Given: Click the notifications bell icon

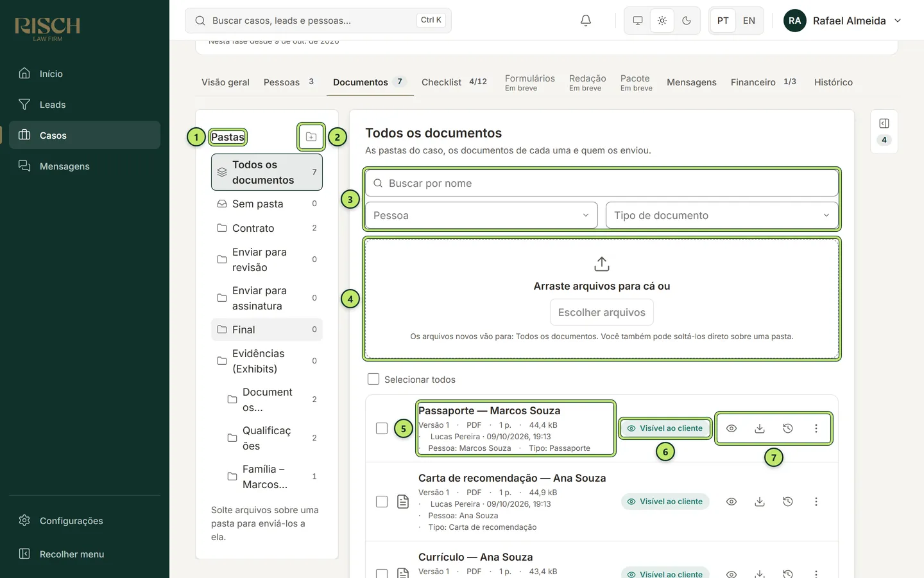Looking at the screenshot, I should coord(586,21).
